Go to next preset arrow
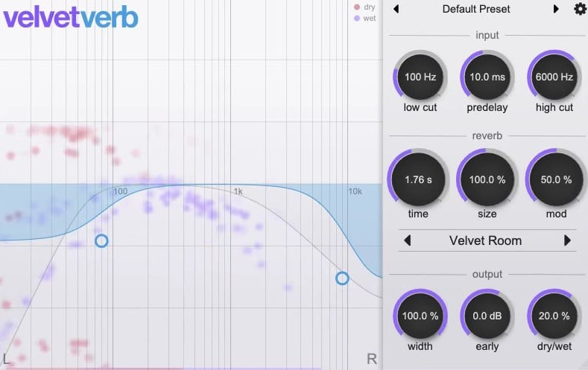 tap(556, 9)
